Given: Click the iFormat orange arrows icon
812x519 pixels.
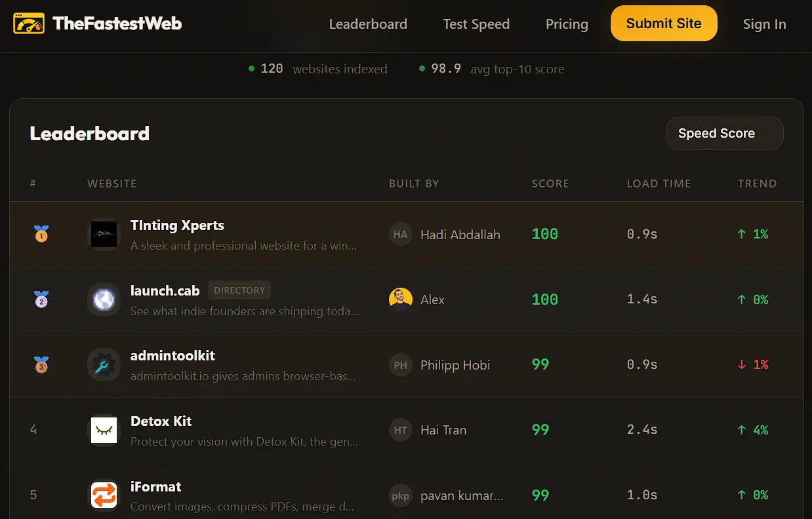Looking at the screenshot, I should point(104,495).
